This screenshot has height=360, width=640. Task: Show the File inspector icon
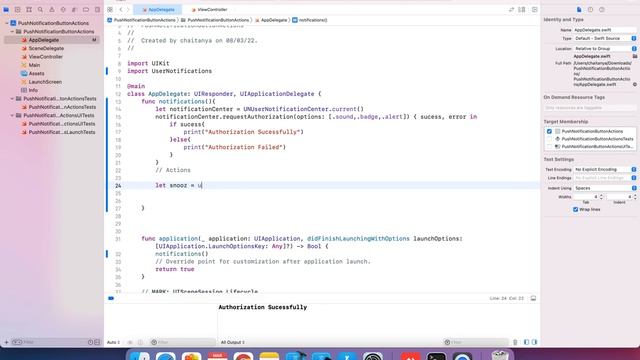pos(579,9)
